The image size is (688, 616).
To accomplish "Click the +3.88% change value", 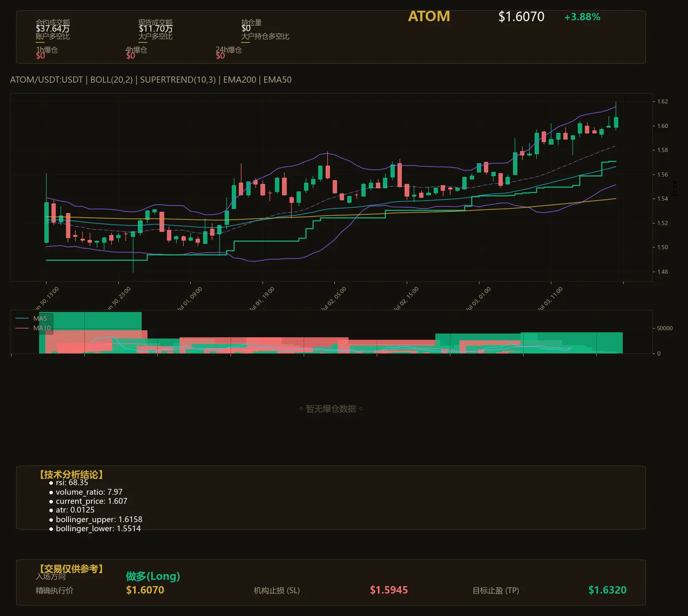I will (x=582, y=17).
